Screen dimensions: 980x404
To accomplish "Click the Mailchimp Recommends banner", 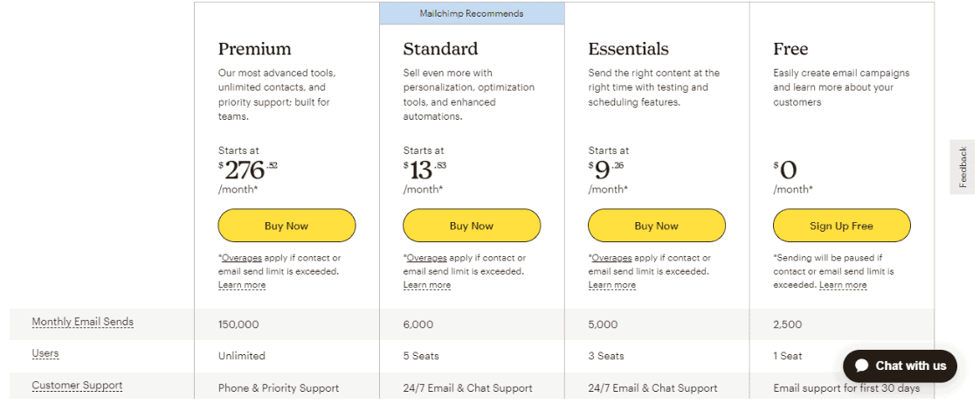I will (x=472, y=13).
